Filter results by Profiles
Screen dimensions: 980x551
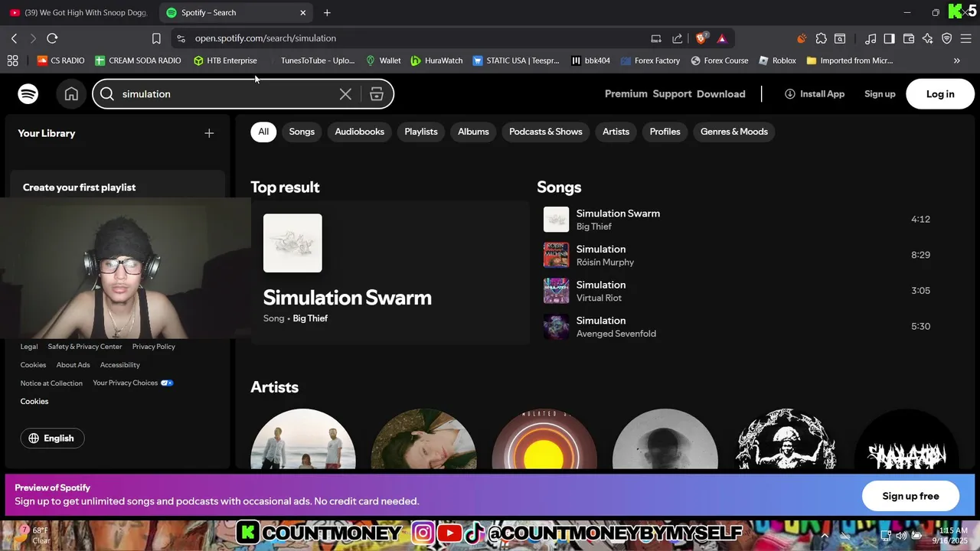pos(665,132)
